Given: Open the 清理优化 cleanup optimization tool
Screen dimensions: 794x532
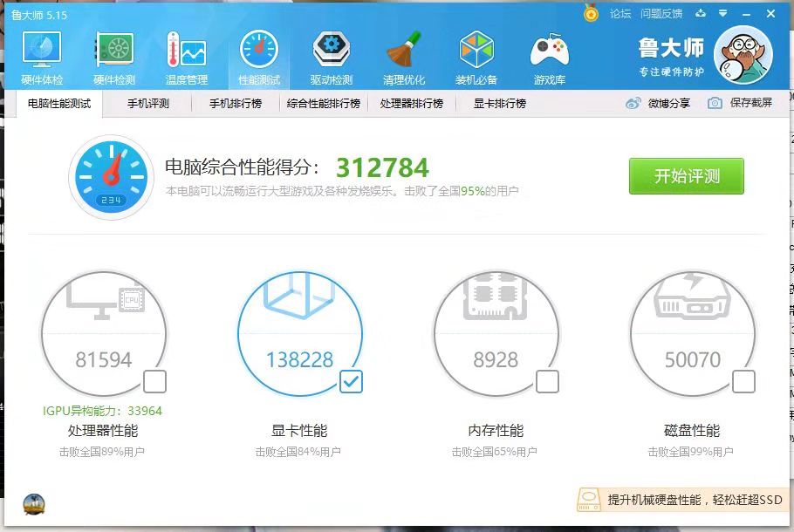Looking at the screenshot, I should point(403,56).
